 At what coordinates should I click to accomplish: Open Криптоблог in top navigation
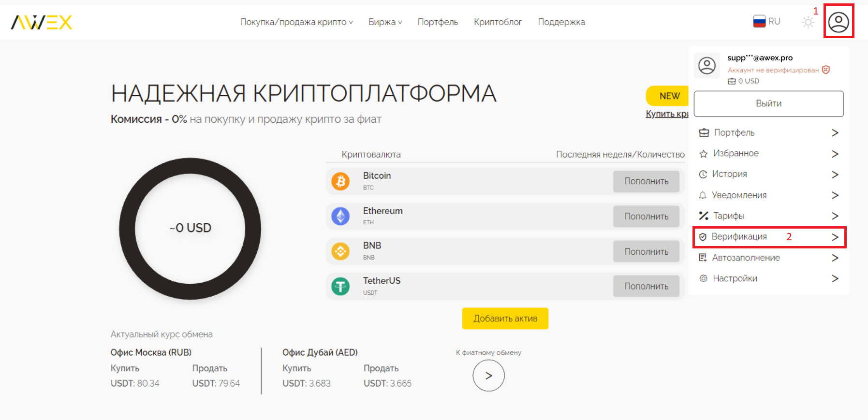click(498, 22)
